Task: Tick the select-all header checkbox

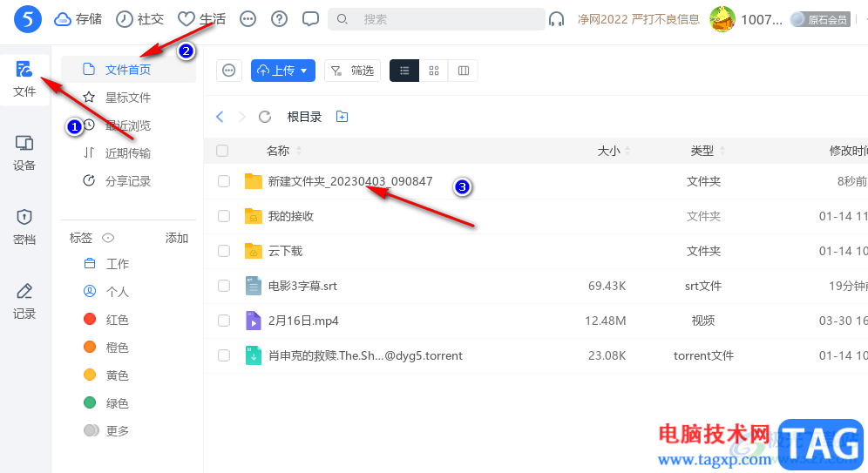Action: (222, 151)
